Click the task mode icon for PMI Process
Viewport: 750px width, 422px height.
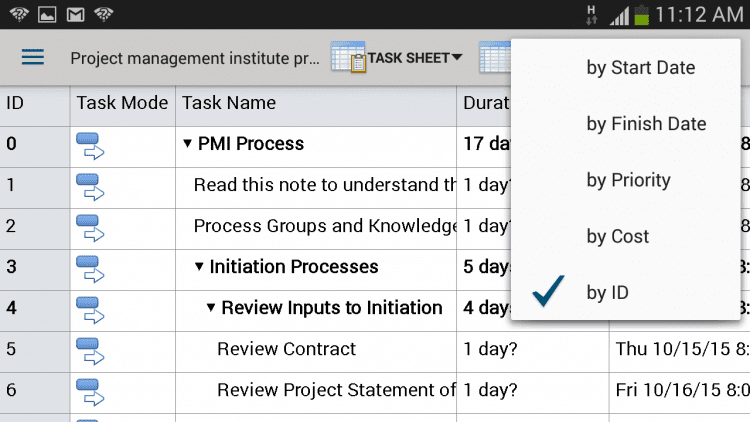(x=90, y=144)
